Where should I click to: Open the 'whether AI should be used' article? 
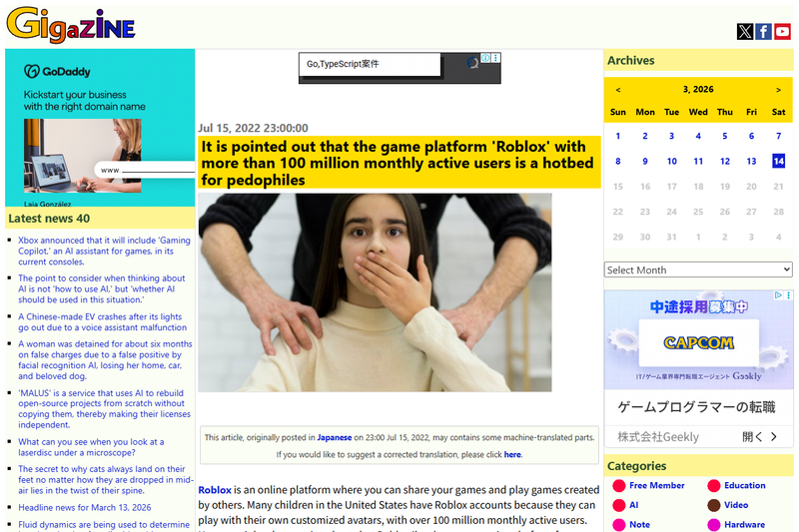(102, 288)
